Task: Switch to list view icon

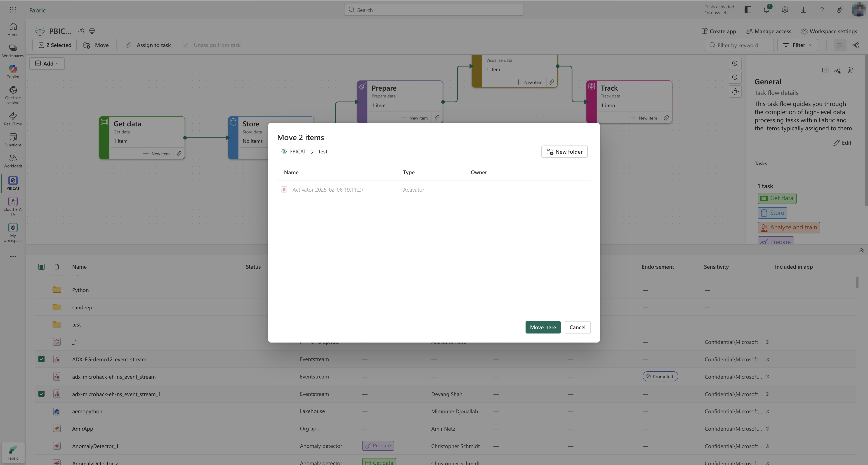Action: [840, 45]
